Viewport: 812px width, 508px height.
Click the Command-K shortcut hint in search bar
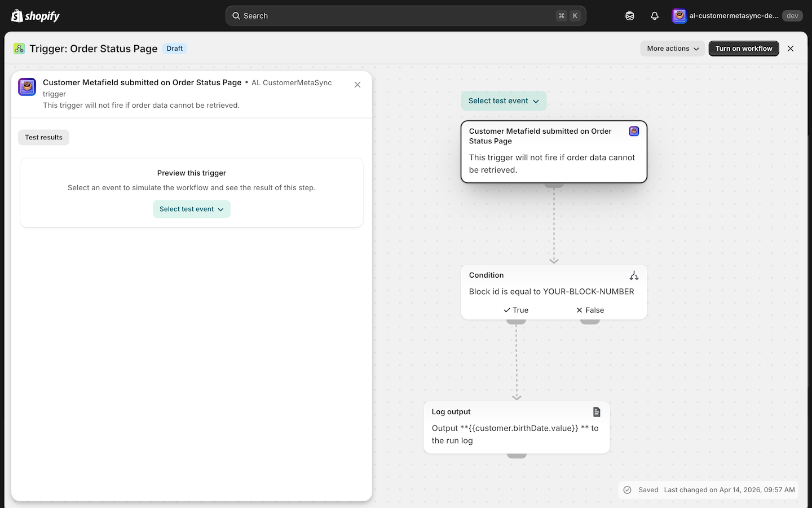click(x=568, y=16)
